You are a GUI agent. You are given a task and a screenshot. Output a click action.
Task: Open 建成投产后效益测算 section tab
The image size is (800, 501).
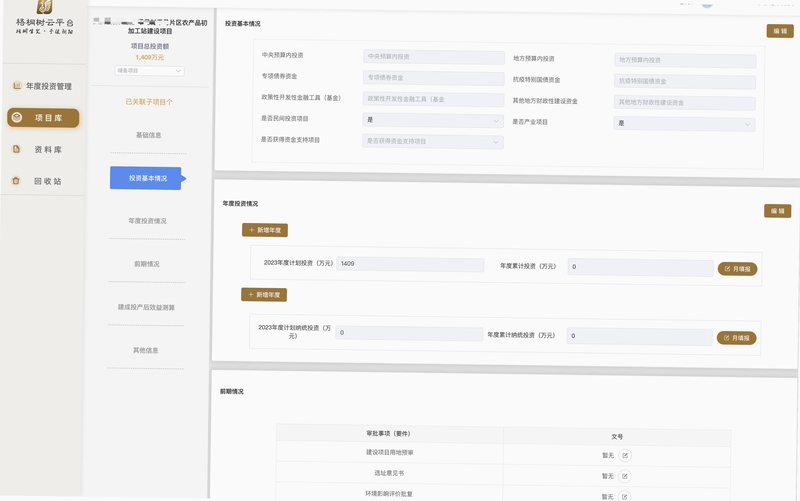click(146, 307)
